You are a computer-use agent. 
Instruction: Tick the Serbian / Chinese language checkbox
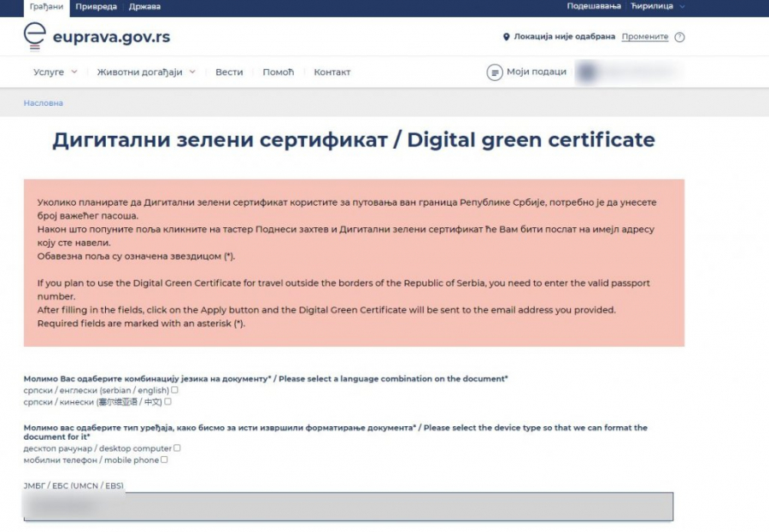pyautogui.click(x=167, y=401)
